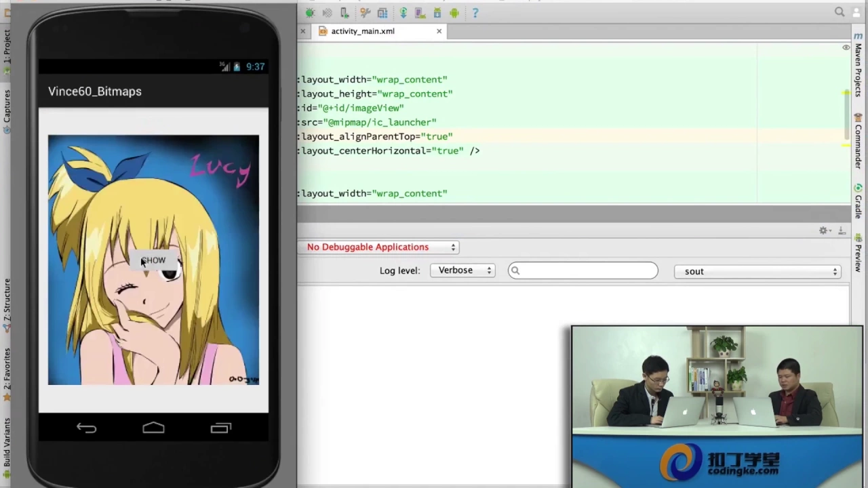Click the editor eye inspection icon

pos(846,47)
